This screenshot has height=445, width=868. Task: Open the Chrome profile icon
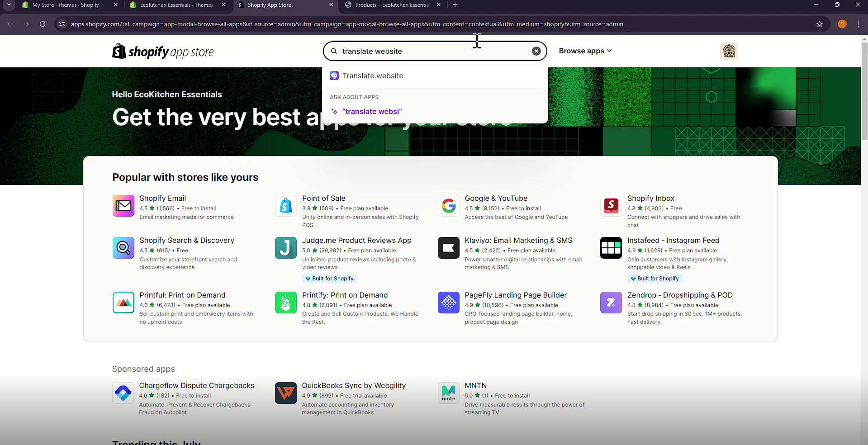click(x=842, y=24)
